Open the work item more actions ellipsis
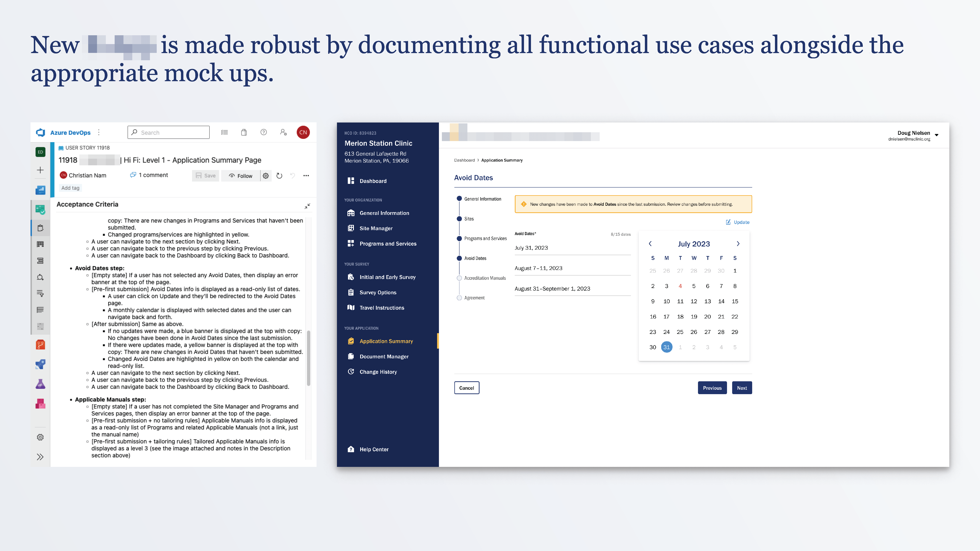Image resolution: width=980 pixels, height=551 pixels. click(x=306, y=176)
